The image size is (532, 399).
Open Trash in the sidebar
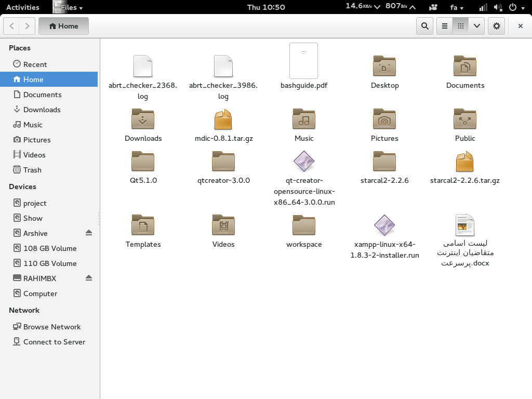pos(32,170)
